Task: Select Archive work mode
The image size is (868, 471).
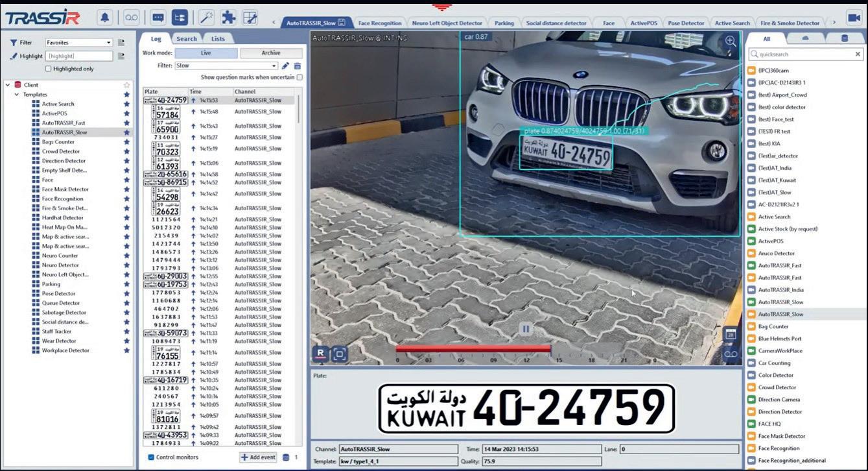Action: (271, 53)
